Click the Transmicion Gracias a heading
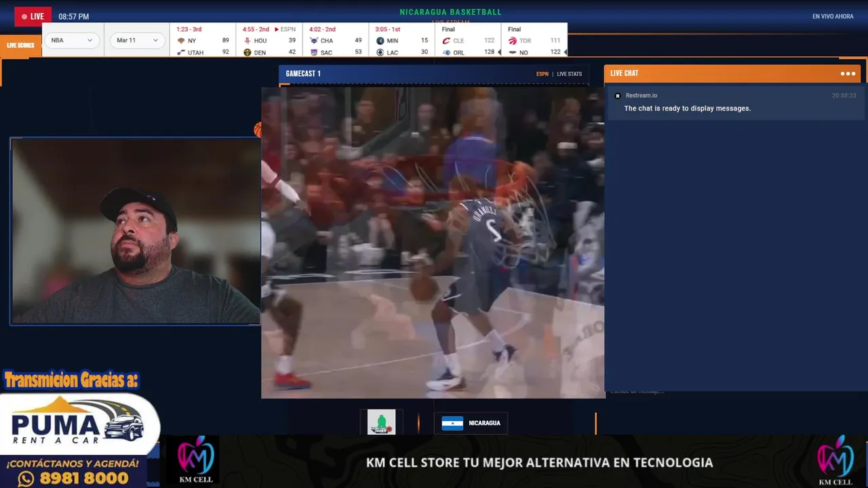This screenshot has width=868, height=488. click(71, 380)
